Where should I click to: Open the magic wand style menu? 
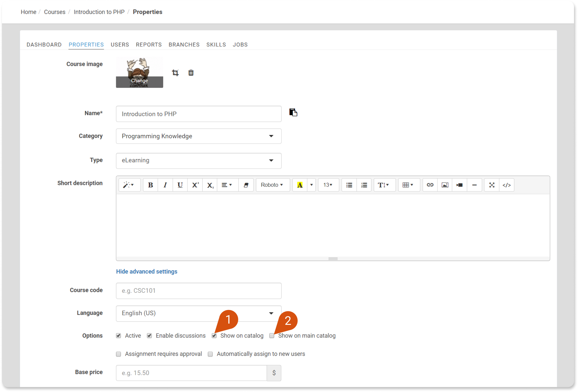129,185
